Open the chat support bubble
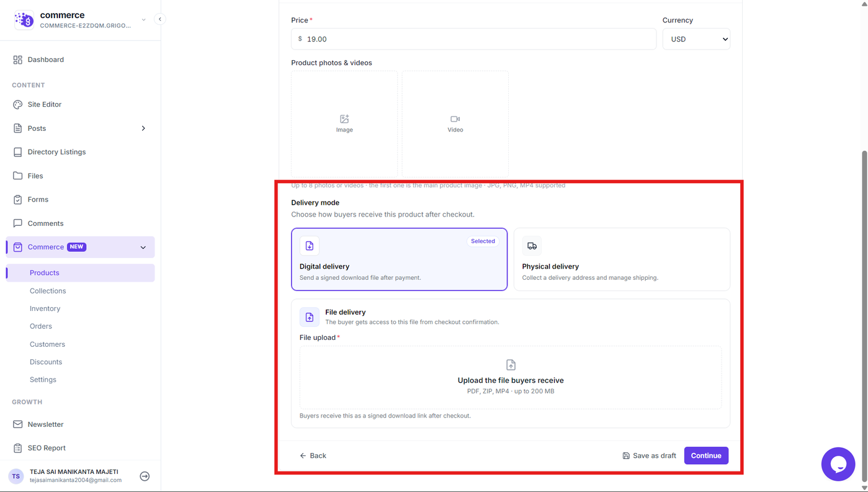This screenshot has width=868, height=492. point(838,464)
